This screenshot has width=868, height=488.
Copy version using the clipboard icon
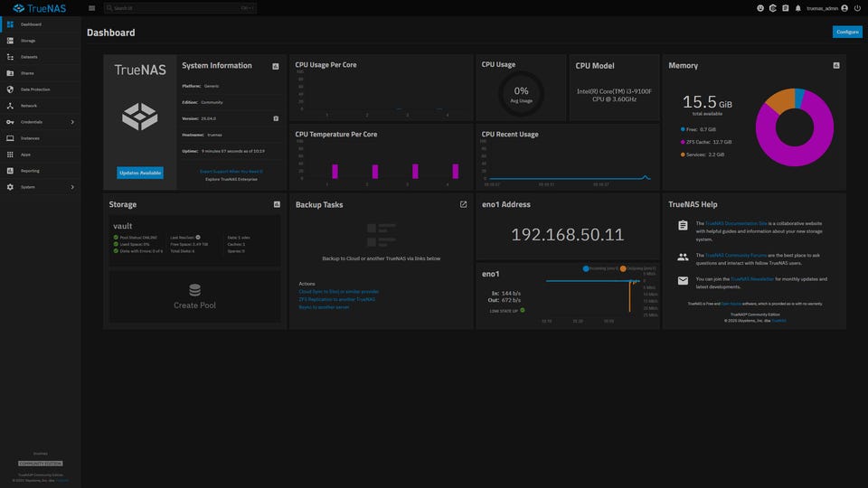(276, 118)
